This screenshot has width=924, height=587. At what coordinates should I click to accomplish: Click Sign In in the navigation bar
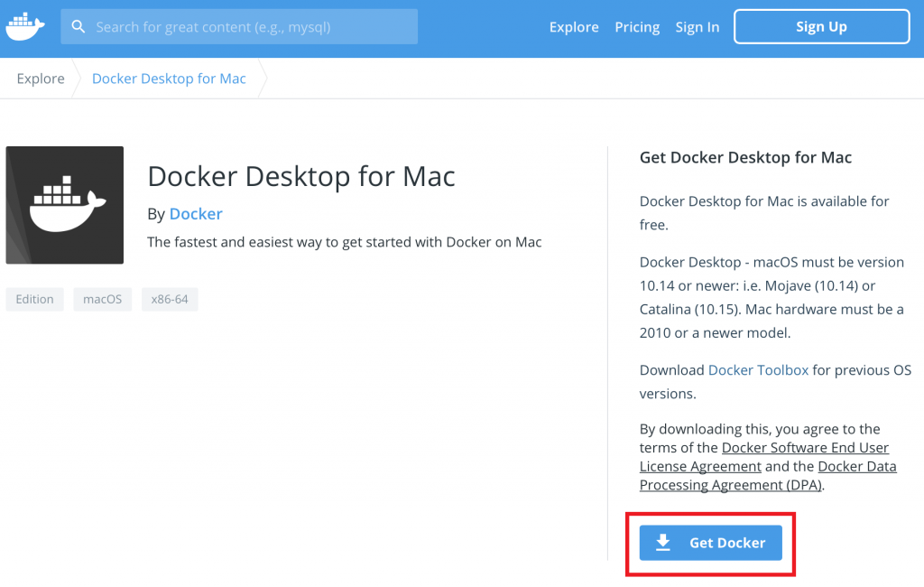[697, 26]
